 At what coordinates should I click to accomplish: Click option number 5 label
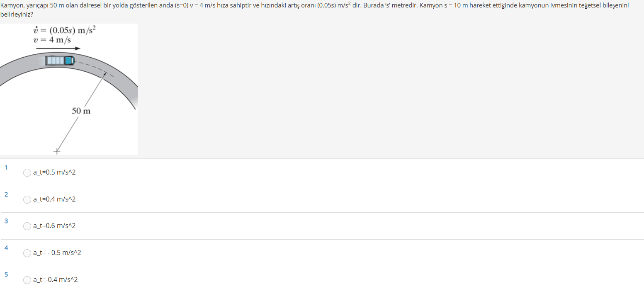[x=6, y=274]
